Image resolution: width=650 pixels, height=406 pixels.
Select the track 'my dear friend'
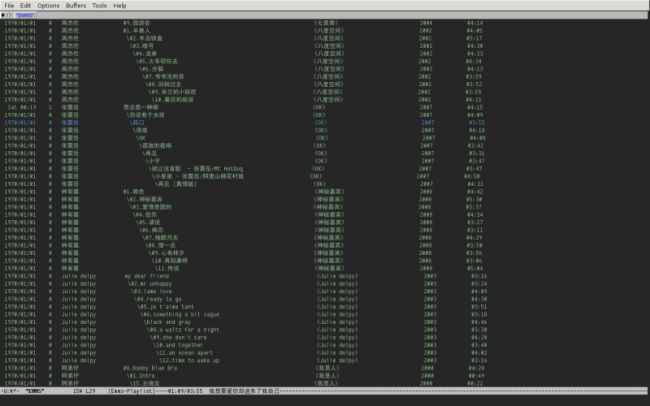pyautogui.click(x=146, y=276)
